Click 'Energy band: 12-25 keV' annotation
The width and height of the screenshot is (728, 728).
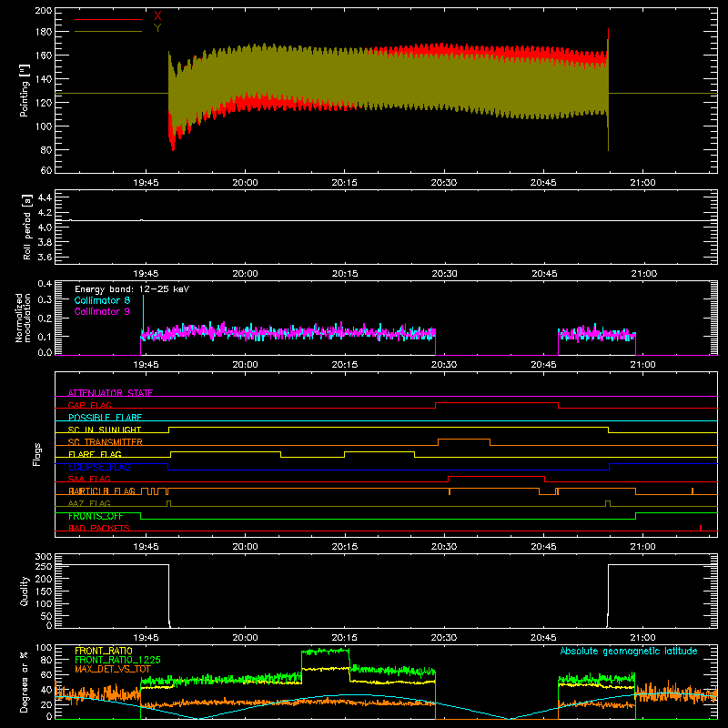[132, 289]
